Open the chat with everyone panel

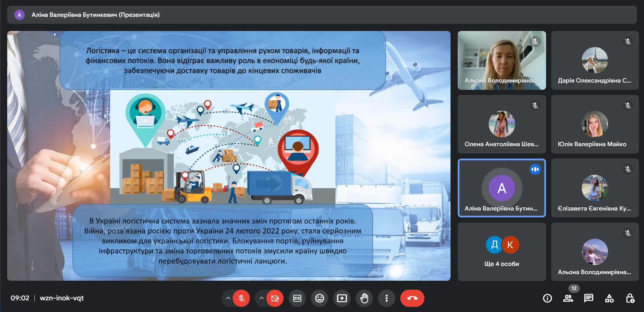(x=589, y=298)
